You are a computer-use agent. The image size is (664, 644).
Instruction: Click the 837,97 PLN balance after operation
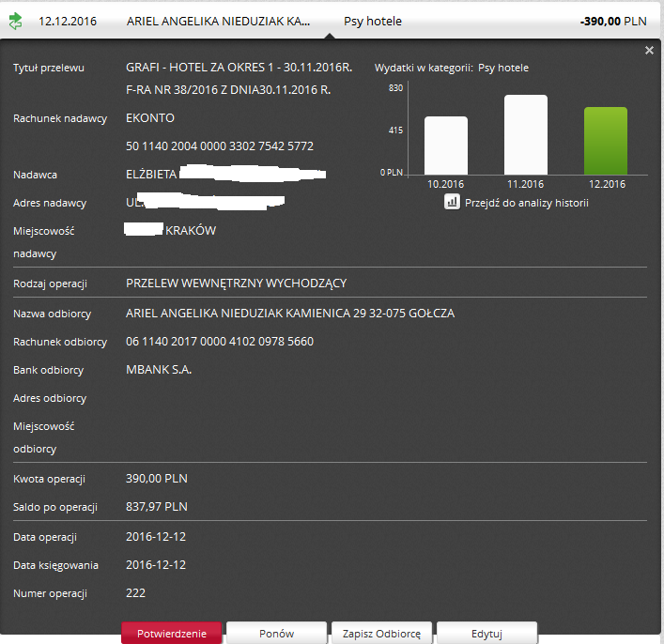(x=157, y=507)
